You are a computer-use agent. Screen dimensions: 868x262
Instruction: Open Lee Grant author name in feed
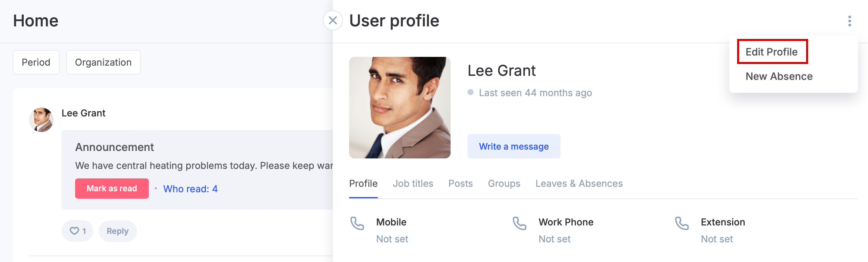coord(84,113)
